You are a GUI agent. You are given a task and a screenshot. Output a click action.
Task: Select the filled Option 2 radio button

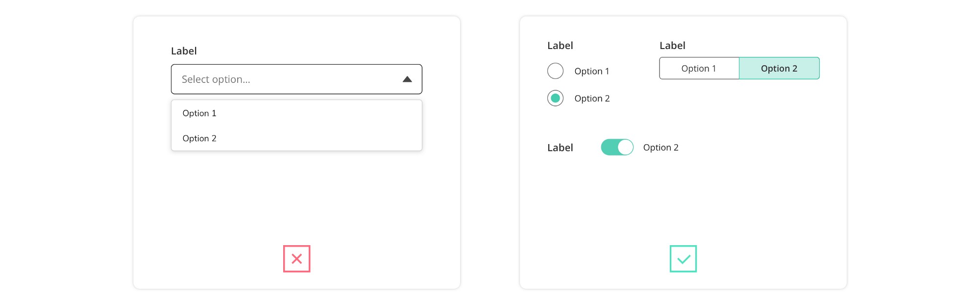click(x=555, y=98)
